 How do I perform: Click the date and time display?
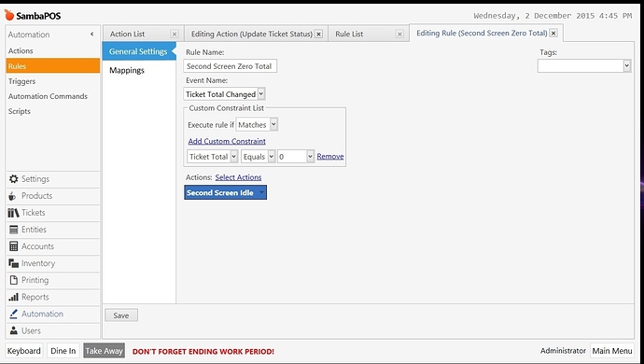point(553,16)
